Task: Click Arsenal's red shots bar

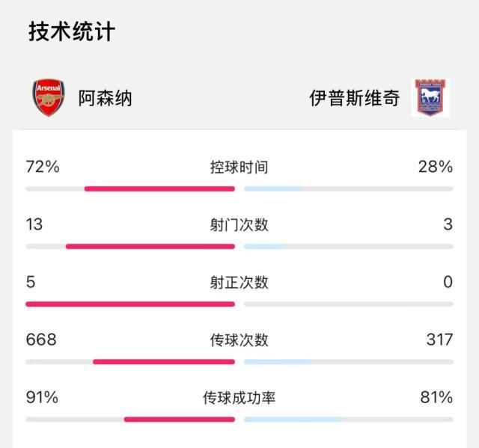Action: (150, 246)
